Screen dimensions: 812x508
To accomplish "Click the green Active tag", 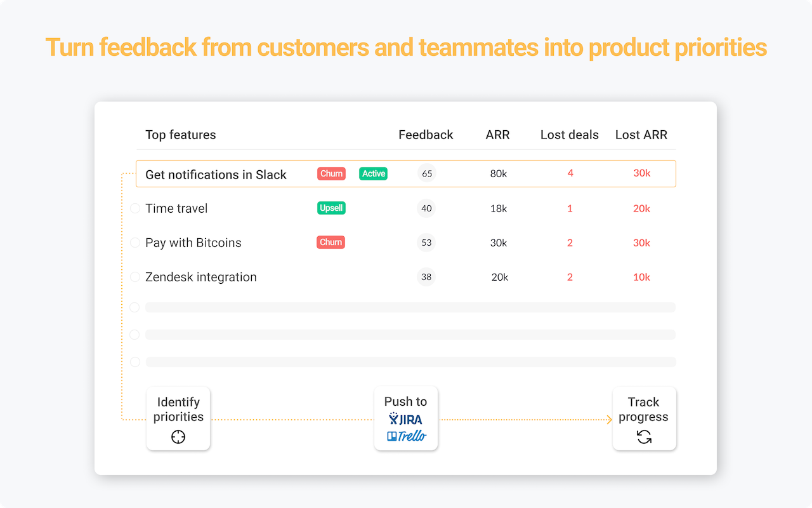I will (x=374, y=174).
